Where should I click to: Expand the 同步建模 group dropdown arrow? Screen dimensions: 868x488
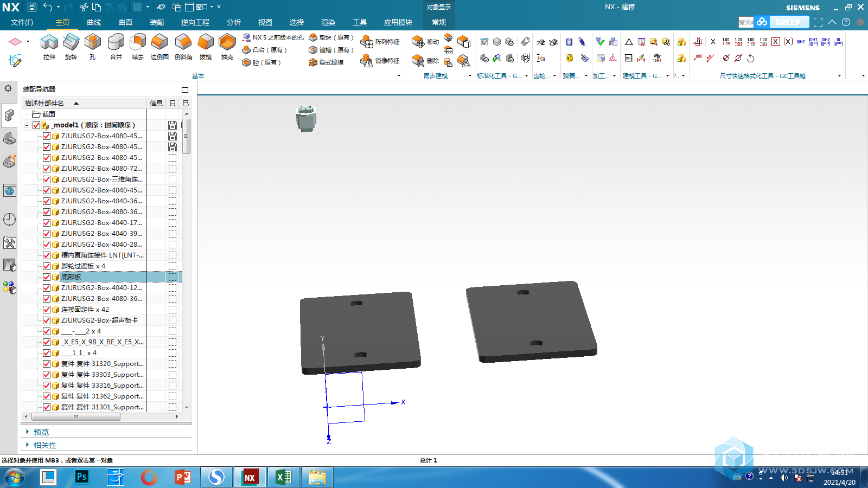(470, 76)
